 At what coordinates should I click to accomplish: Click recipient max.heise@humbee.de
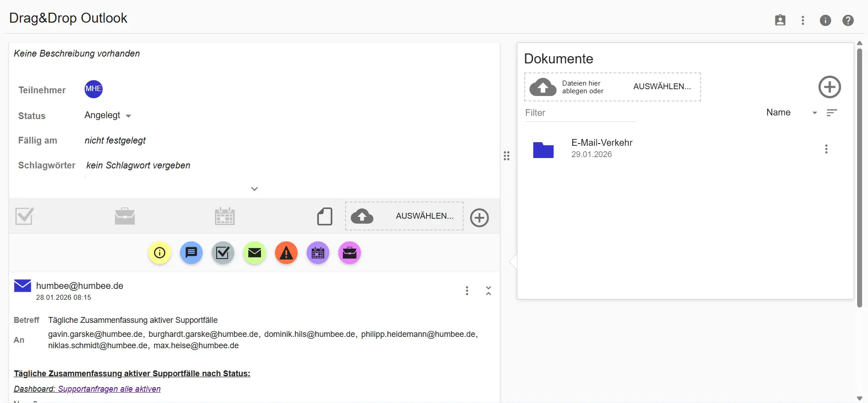pos(196,345)
